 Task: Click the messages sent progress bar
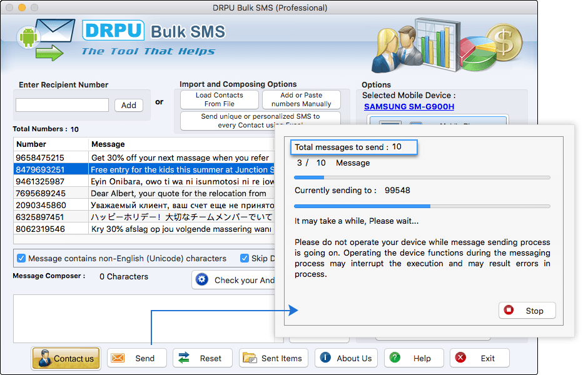click(x=422, y=177)
